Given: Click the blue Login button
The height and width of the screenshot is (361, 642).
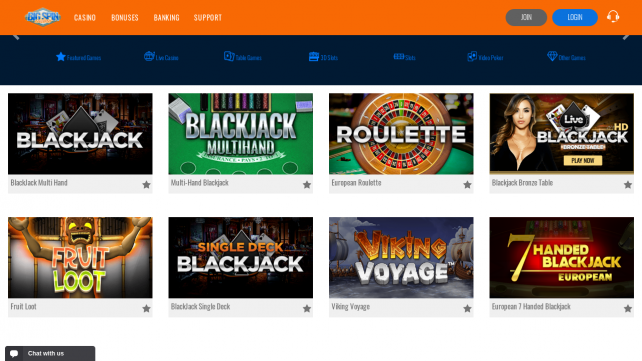Looking at the screenshot, I should 575,17.
